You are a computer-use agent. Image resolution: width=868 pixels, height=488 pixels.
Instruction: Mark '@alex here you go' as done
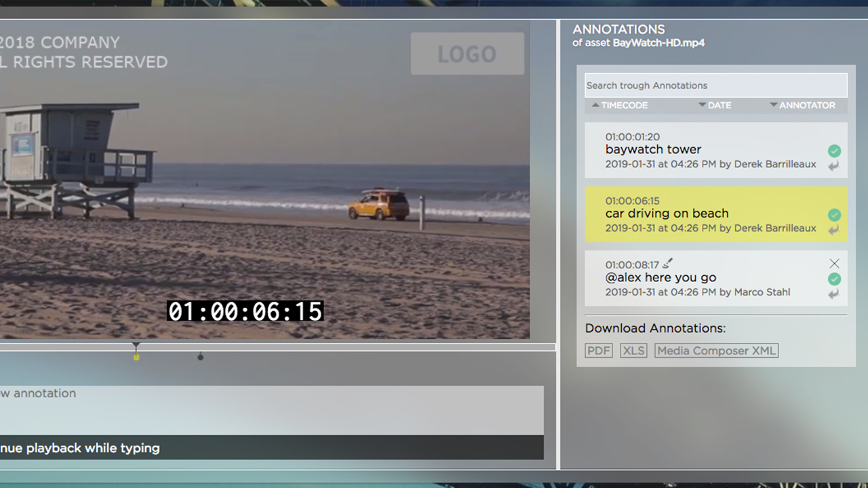[x=834, y=279]
